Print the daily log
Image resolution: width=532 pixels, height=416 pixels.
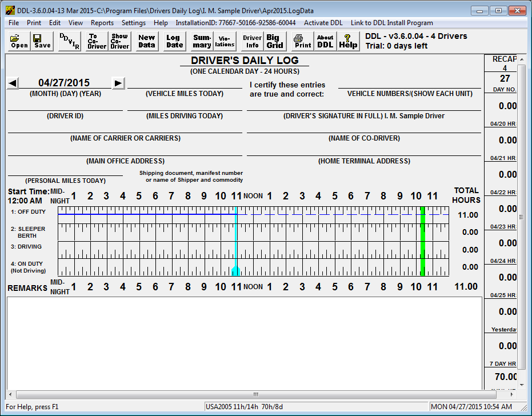[x=302, y=41]
